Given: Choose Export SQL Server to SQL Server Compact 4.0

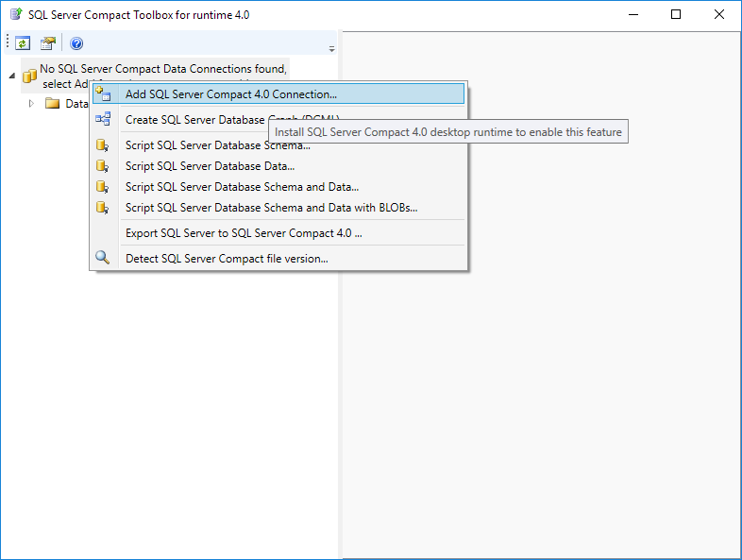Looking at the screenshot, I should tap(244, 233).
